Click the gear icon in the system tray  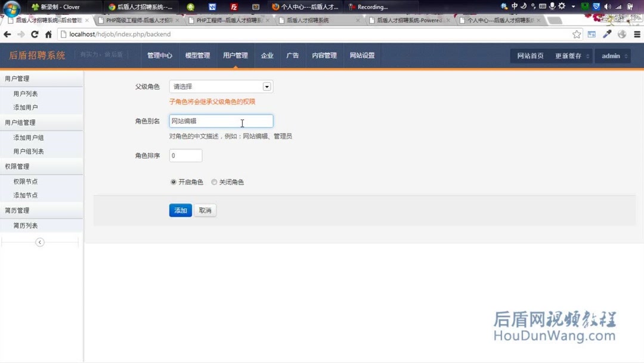561,6
